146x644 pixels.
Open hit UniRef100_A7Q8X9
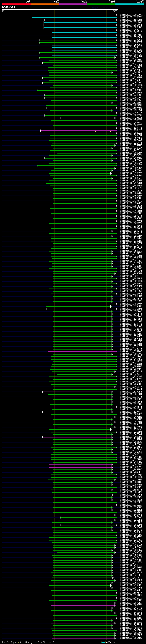pos(131,17)
